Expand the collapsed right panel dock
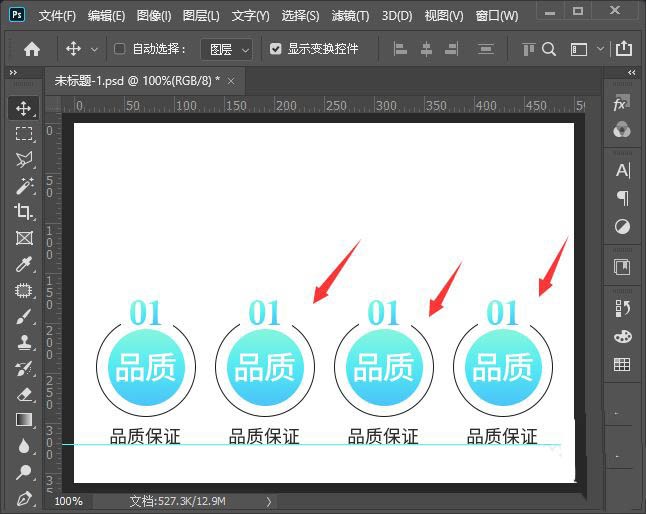Viewport: 646px width, 514px height. coord(632,73)
